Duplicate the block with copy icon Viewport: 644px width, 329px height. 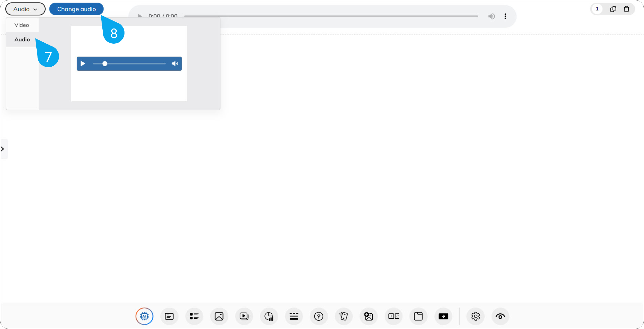click(613, 9)
